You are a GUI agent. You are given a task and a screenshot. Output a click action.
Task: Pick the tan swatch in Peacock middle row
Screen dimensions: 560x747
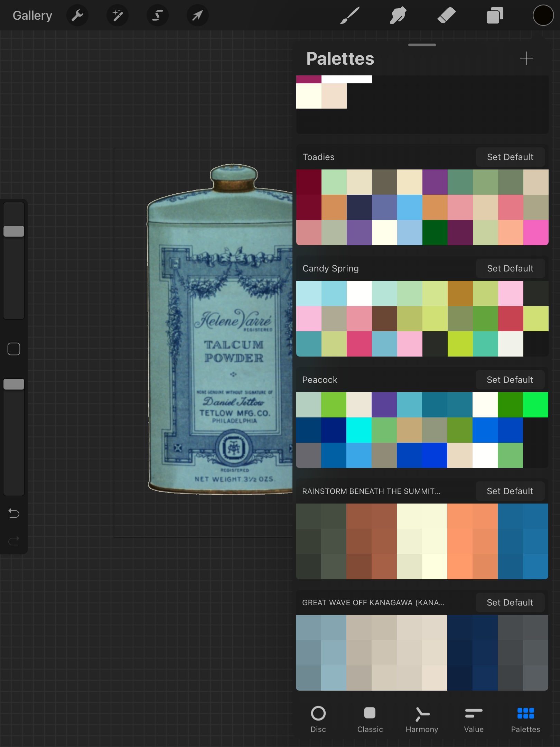click(x=409, y=430)
